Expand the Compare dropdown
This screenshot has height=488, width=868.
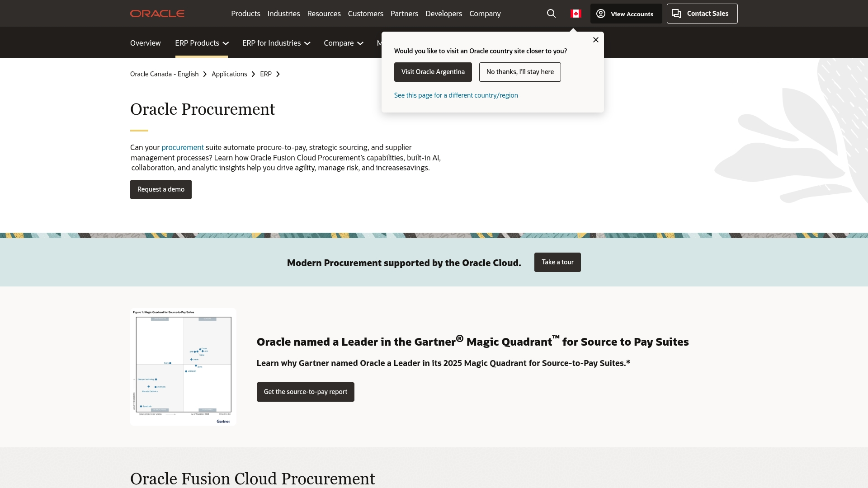point(343,43)
